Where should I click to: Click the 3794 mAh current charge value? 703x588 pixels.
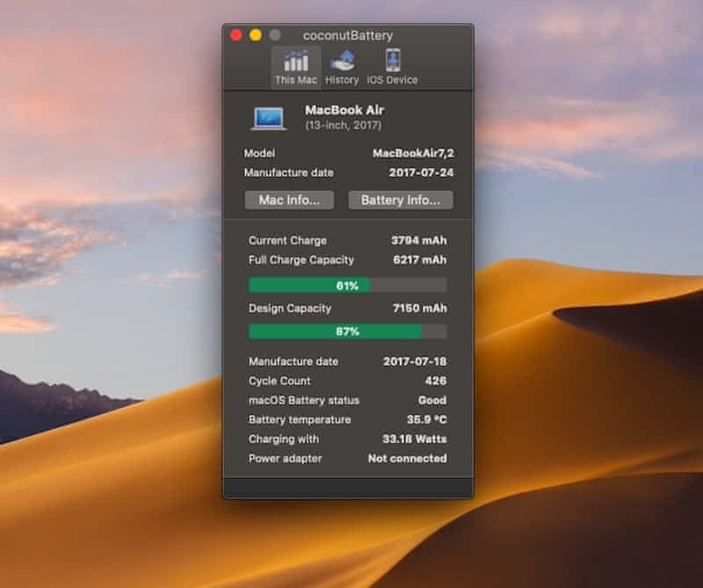tap(419, 241)
